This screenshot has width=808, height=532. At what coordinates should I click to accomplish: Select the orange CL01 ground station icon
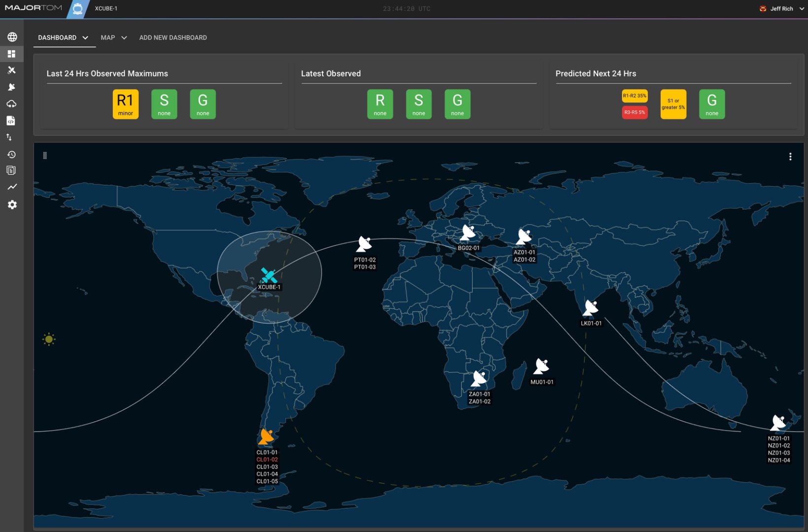[x=267, y=436]
